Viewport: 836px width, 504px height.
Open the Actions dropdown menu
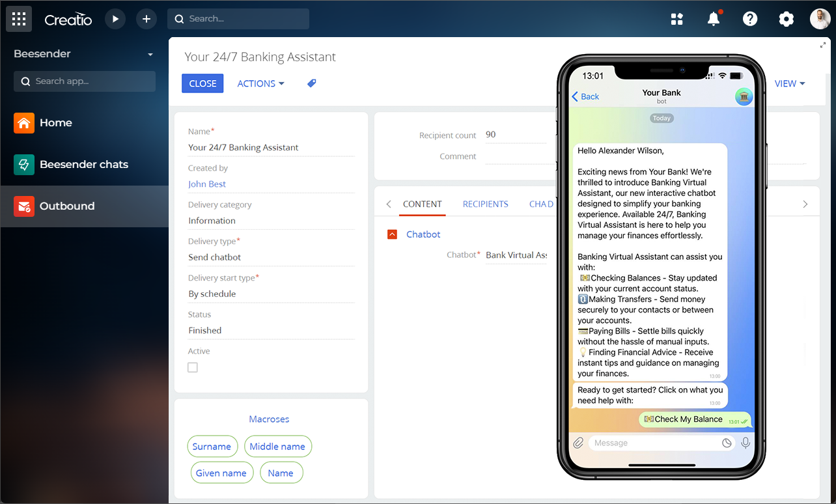[x=260, y=83]
